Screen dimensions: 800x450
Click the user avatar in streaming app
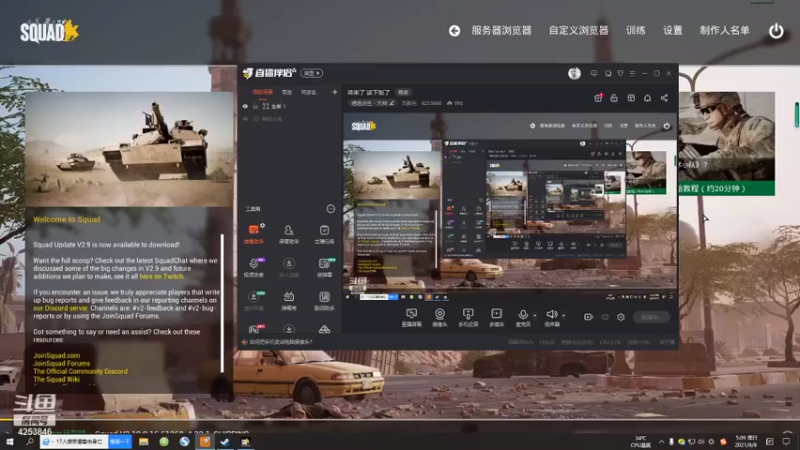coord(574,73)
